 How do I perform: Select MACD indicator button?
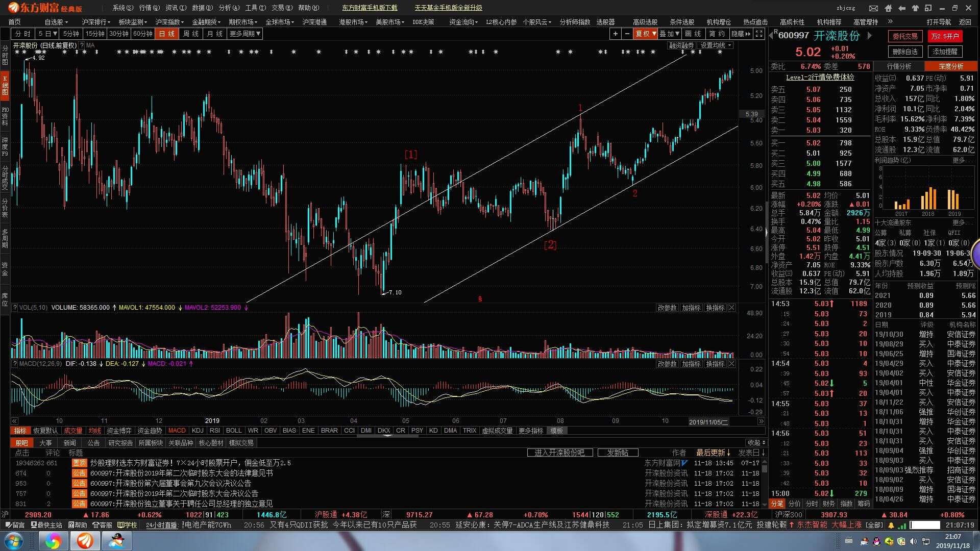pos(177,431)
